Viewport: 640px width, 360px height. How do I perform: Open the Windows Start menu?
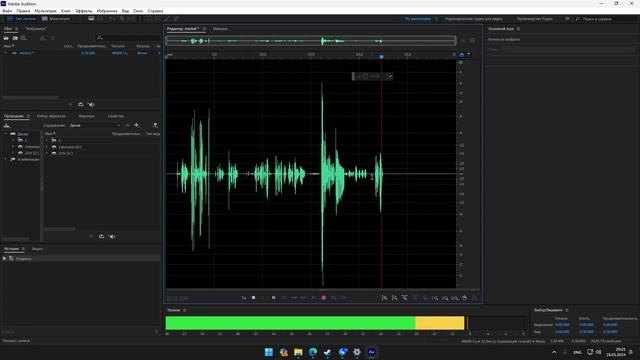(x=269, y=352)
